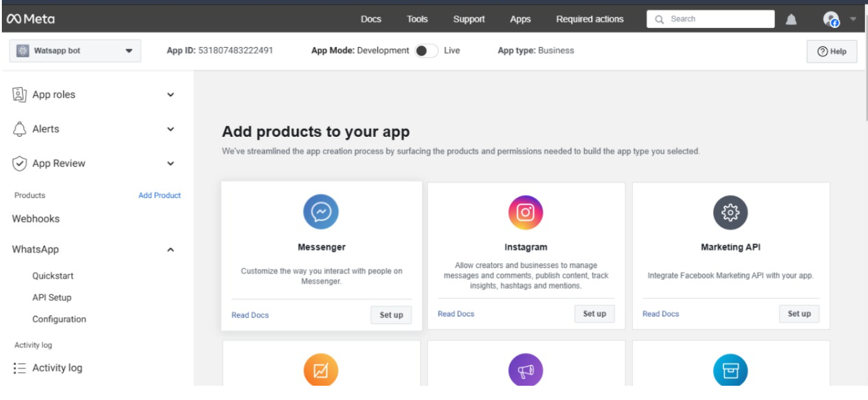Collapse the WhatsApp section

[x=172, y=249]
